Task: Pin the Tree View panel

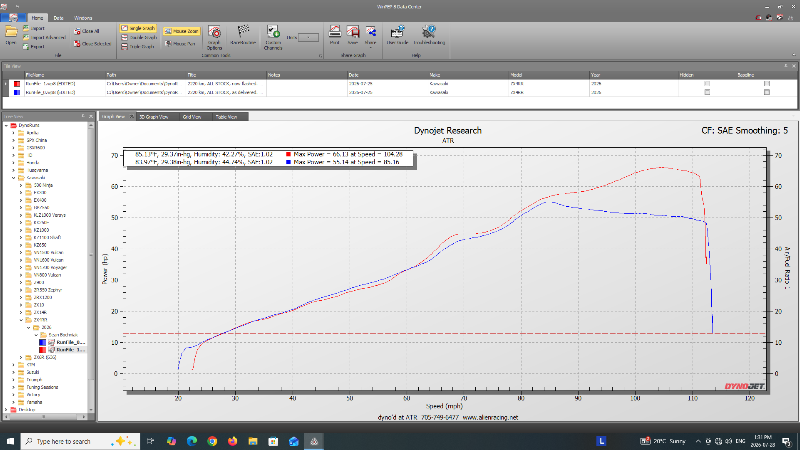Action: 83,116
